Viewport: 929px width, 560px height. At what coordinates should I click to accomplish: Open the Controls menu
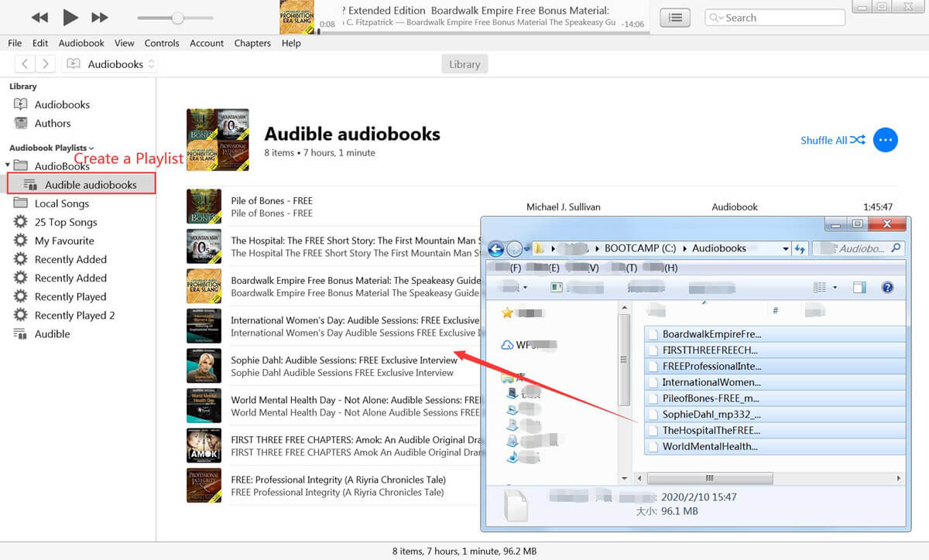(162, 43)
